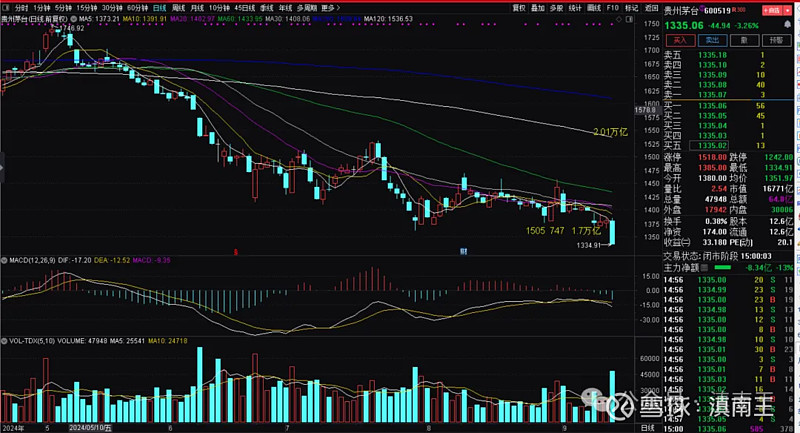
Task: Click the 卖五 price 1335.18
Action: click(x=712, y=55)
